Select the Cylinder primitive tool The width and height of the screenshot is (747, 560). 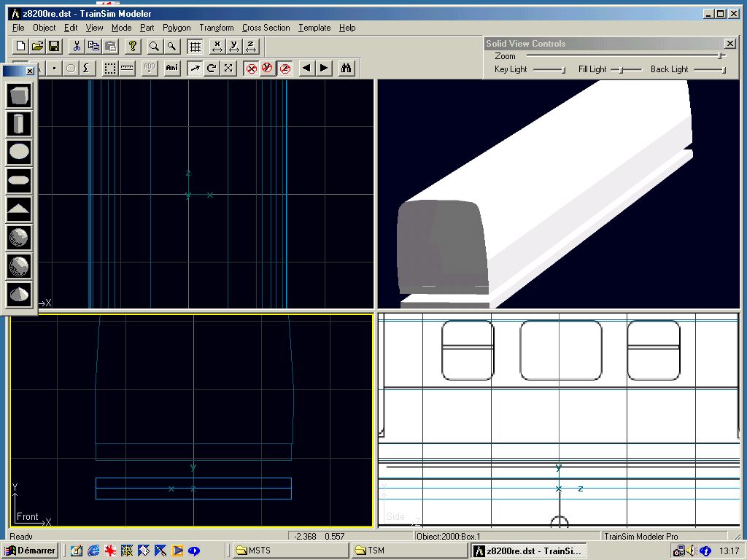pyautogui.click(x=20, y=124)
